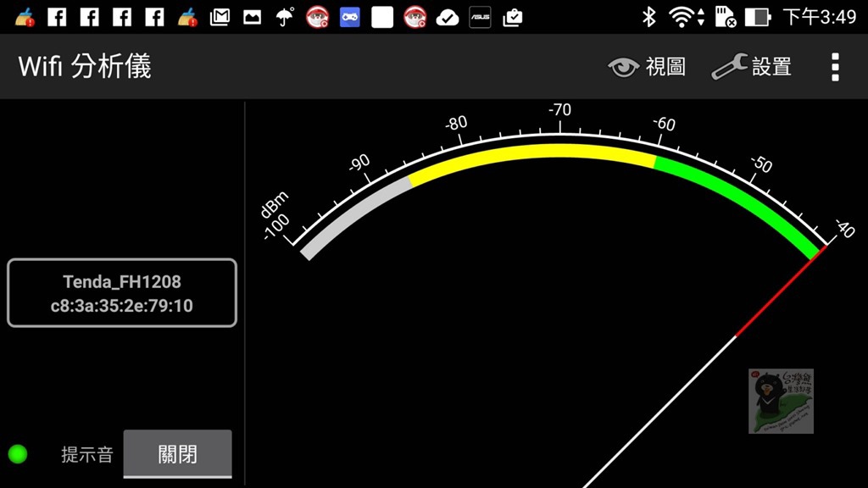Open the gallery picture notification icon
Viewport: 868px width, 488px height.
pyautogui.click(x=252, y=17)
